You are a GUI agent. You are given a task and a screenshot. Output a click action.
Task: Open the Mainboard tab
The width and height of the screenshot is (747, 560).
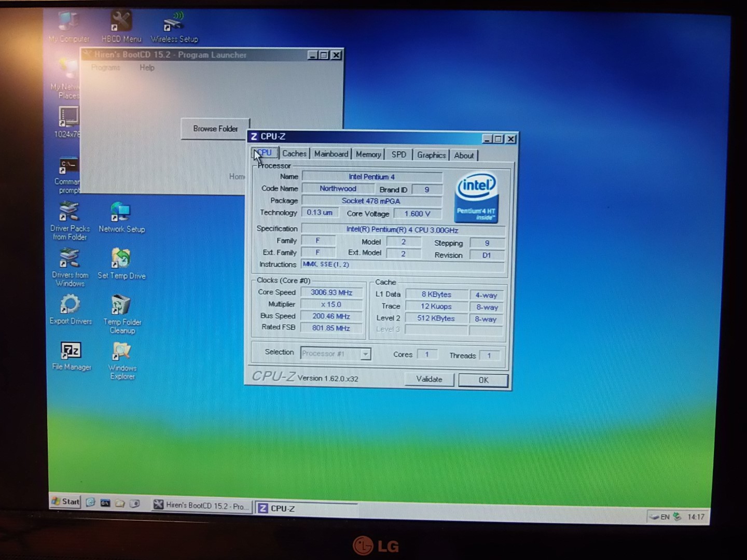click(331, 154)
